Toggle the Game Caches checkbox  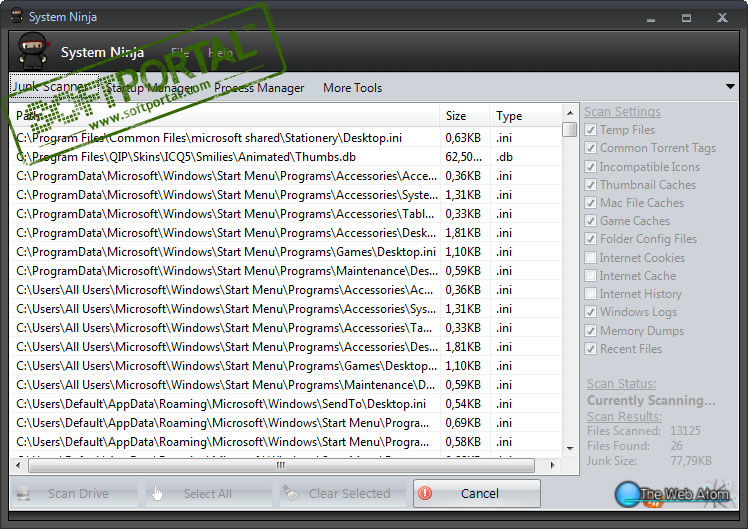click(591, 221)
